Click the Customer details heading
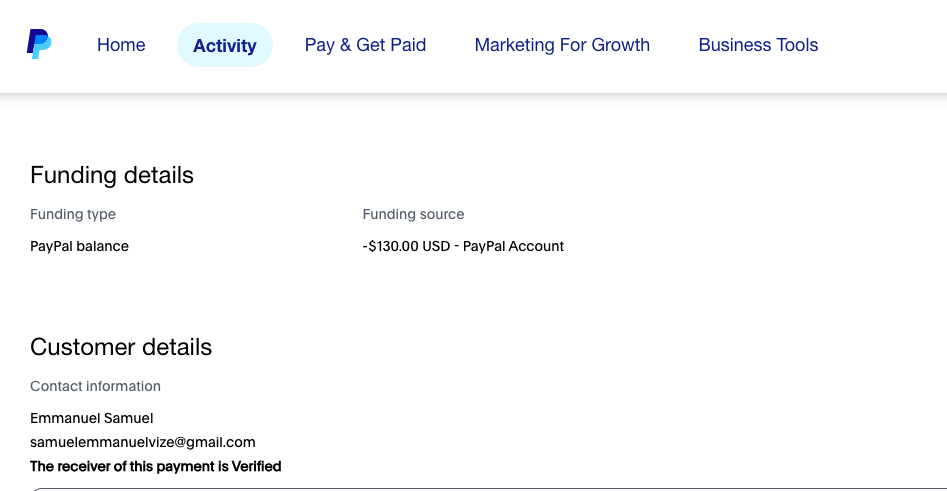The height and width of the screenshot is (491, 947). [x=121, y=347]
